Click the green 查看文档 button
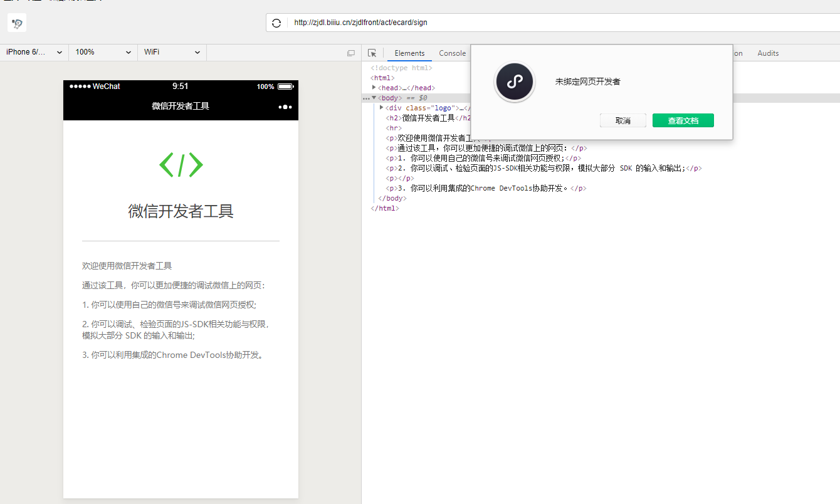Viewport: 840px width, 504px height. [x=683, y=120]
